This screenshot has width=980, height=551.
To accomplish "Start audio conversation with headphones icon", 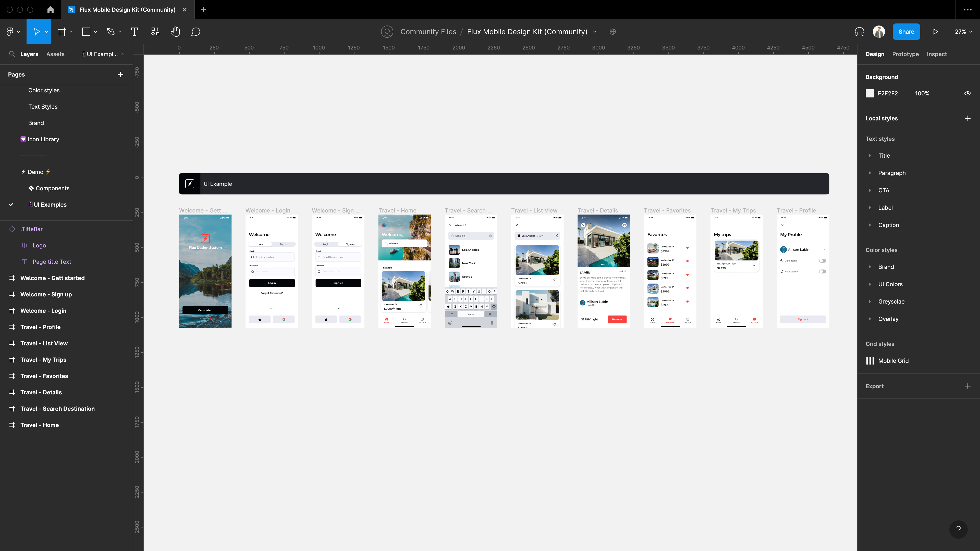I will coord(859,32).
